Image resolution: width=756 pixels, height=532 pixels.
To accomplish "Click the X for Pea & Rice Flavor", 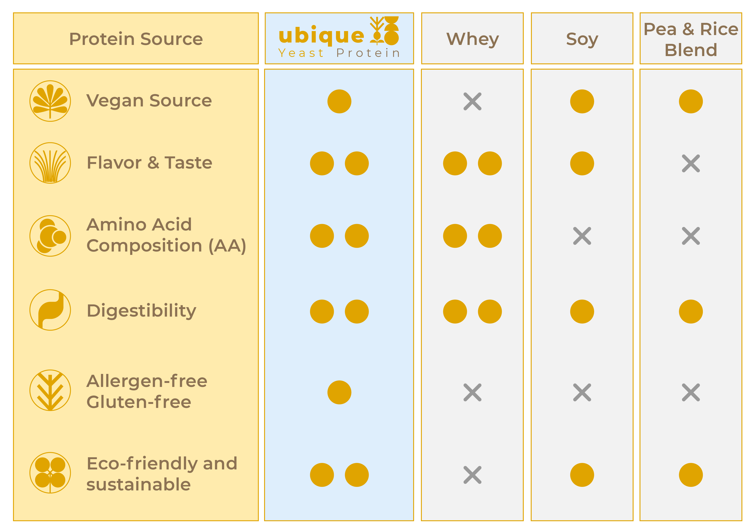I will point(690,163).
